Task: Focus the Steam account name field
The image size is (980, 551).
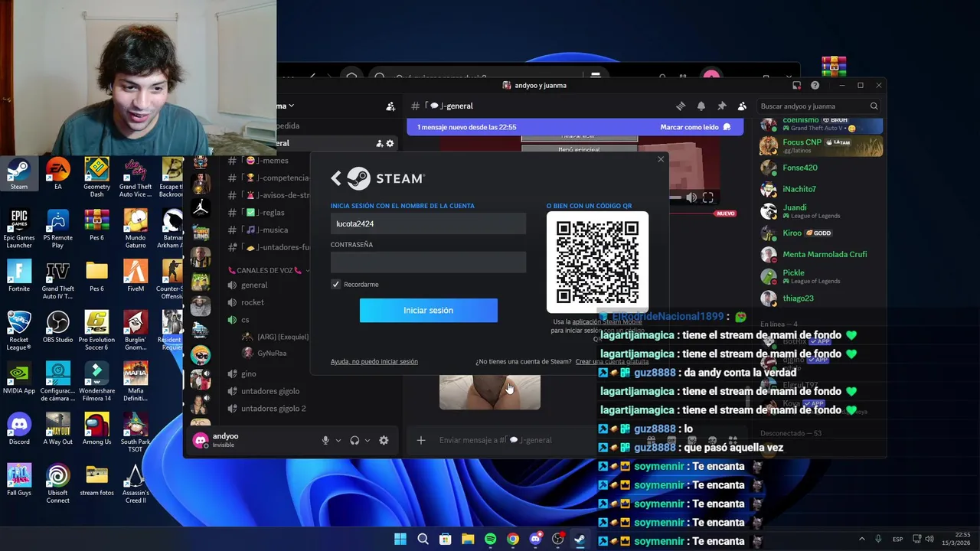Action: pyautogui.click(x=428, y=223)
